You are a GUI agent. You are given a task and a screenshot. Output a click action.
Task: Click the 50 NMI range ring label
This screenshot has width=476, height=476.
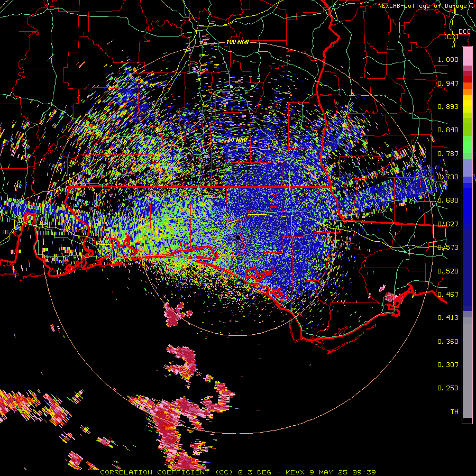coord(237,140)
